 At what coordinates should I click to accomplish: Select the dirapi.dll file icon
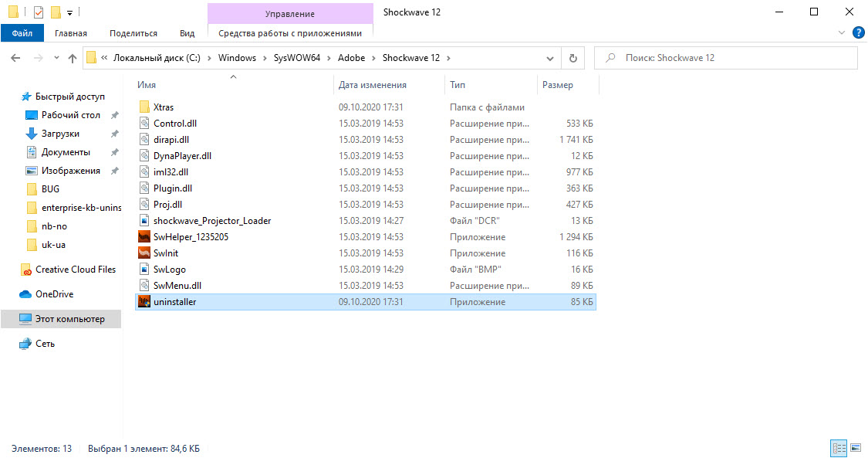[144, 140]
